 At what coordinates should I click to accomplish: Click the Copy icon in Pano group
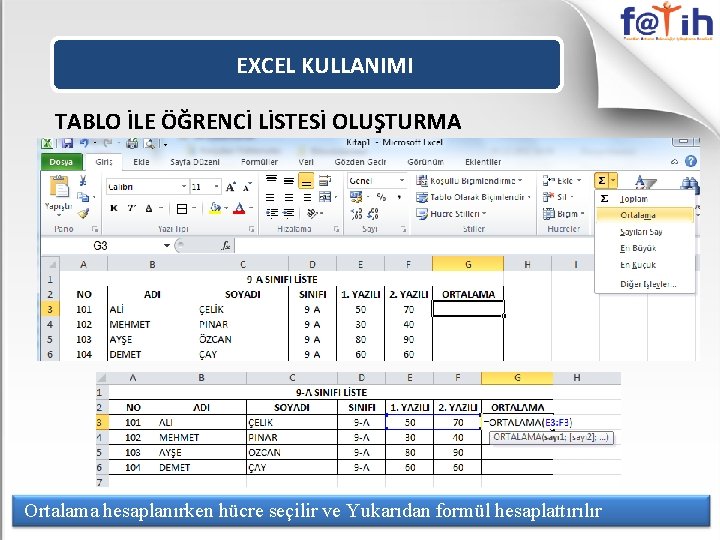pos(83,197)
